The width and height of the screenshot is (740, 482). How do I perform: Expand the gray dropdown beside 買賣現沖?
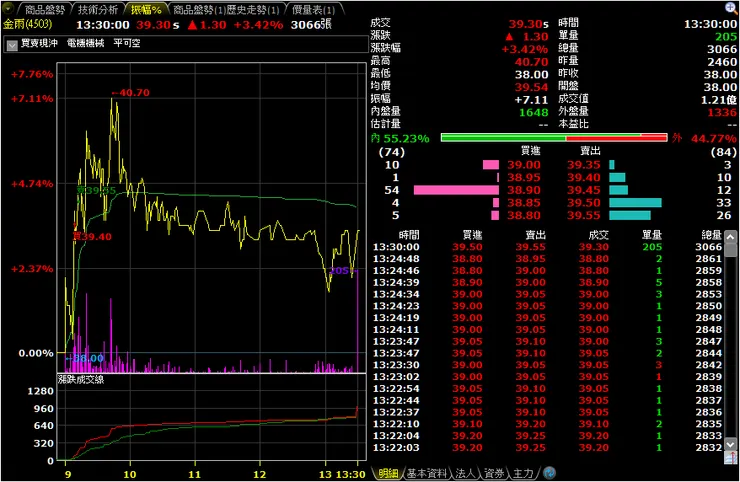[x=12, y=45]
